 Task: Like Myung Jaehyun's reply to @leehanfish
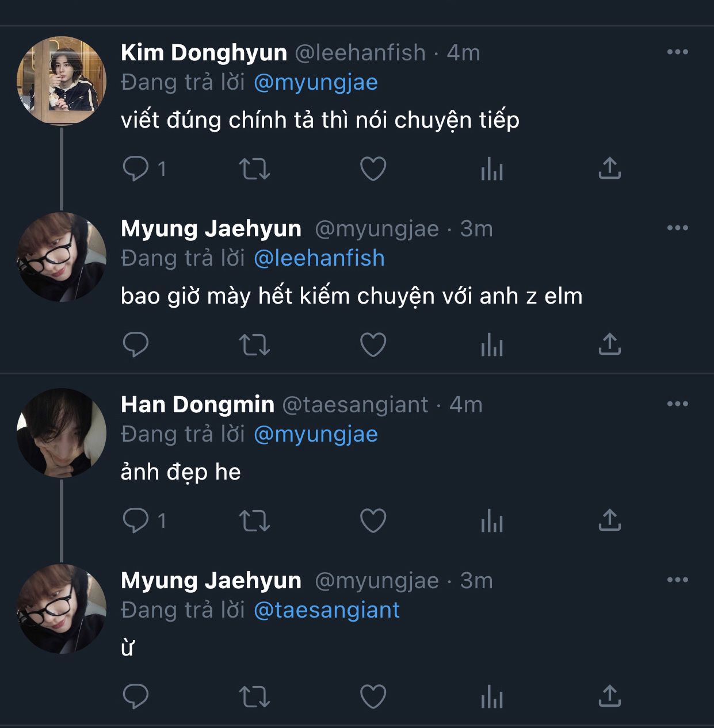[x=373, y=345]
